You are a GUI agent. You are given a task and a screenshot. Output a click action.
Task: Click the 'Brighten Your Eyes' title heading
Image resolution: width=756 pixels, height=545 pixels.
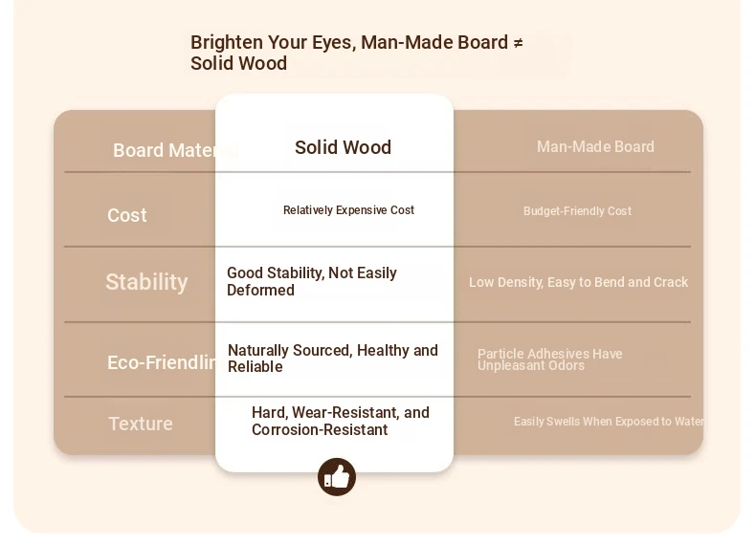[357, 53]
